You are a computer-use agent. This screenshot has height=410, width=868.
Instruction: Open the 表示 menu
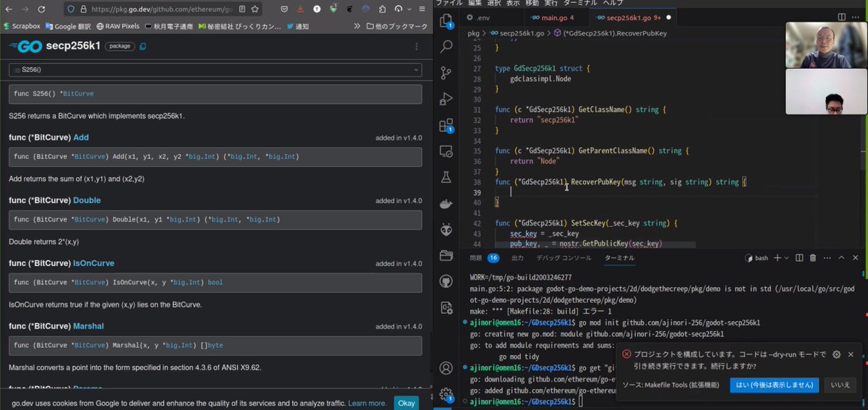[513, 3]
